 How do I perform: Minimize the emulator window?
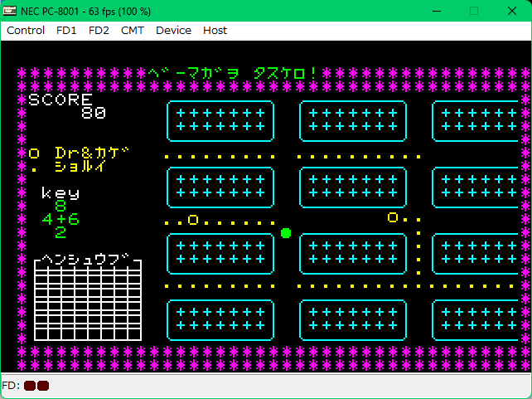(435, 11)
